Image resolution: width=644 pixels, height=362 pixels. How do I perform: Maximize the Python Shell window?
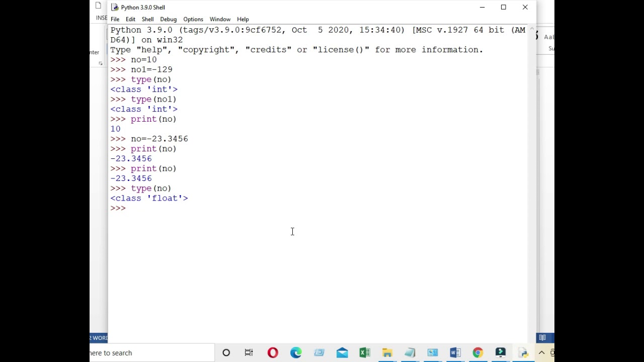pos(503,7)
